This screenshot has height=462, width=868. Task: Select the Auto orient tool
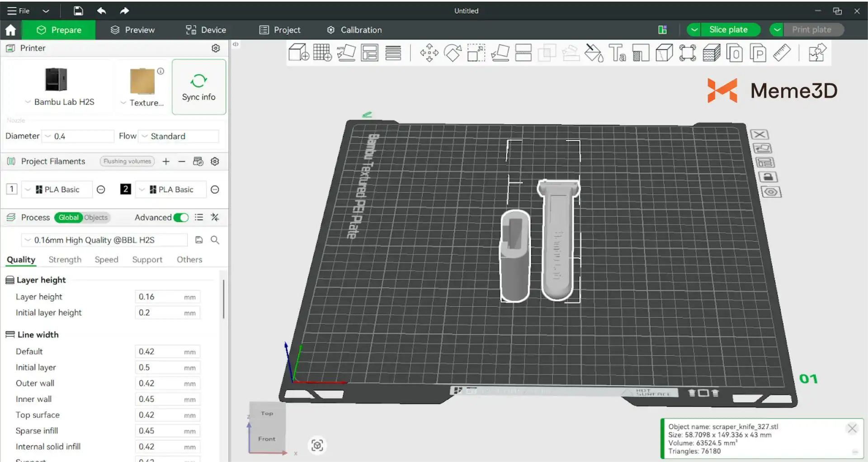pyautogui.click(x=346, y=53)
